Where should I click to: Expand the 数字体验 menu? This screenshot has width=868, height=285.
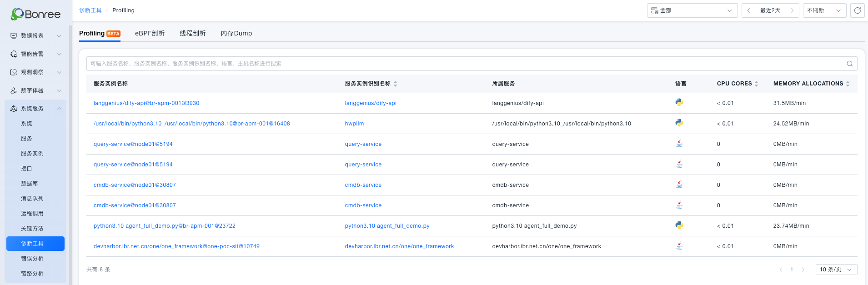pos(59,90)
